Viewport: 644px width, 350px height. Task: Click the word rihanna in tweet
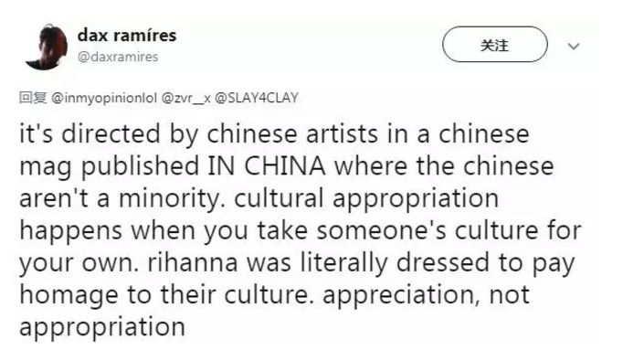[193, 262]
